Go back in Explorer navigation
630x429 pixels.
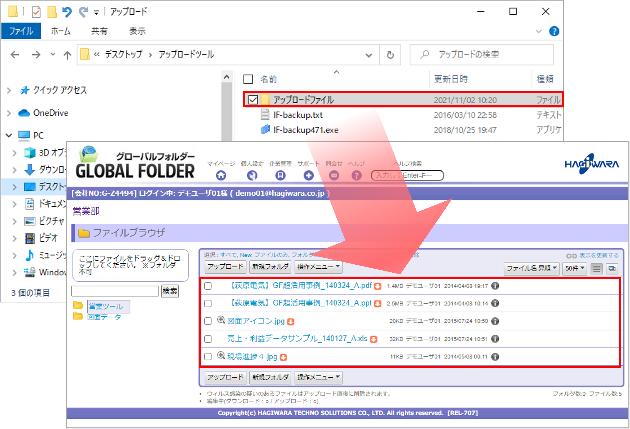pyautogui.click(x=15, y=55)
